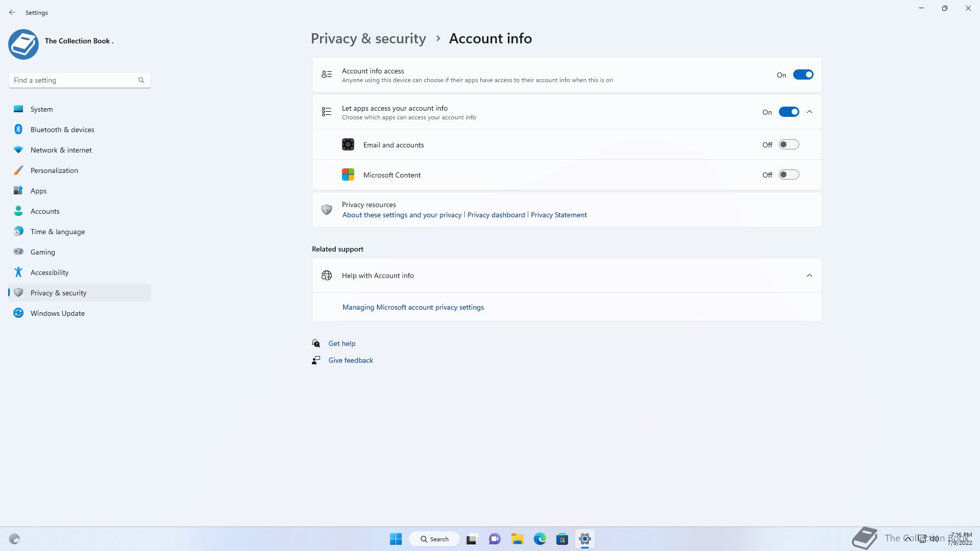The height and width of the screenshot is (551, 980).
Task: Click the back arrow in Settings
Action: 12,12
